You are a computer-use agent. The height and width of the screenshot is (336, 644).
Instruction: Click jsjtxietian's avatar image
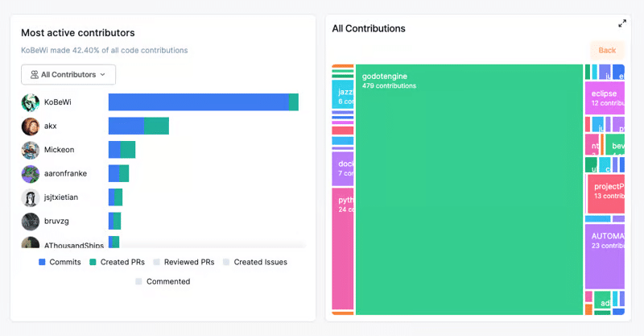pyautogui.click(x=31, y=197)
